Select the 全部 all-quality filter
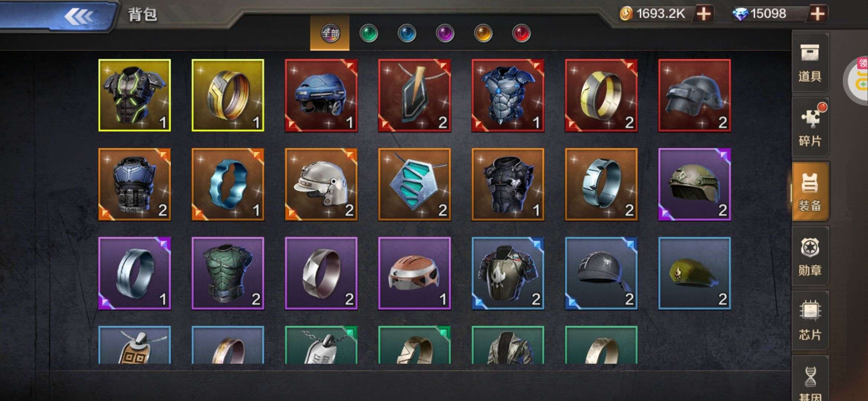Screen dimensions: 868x401 point(330,33)
